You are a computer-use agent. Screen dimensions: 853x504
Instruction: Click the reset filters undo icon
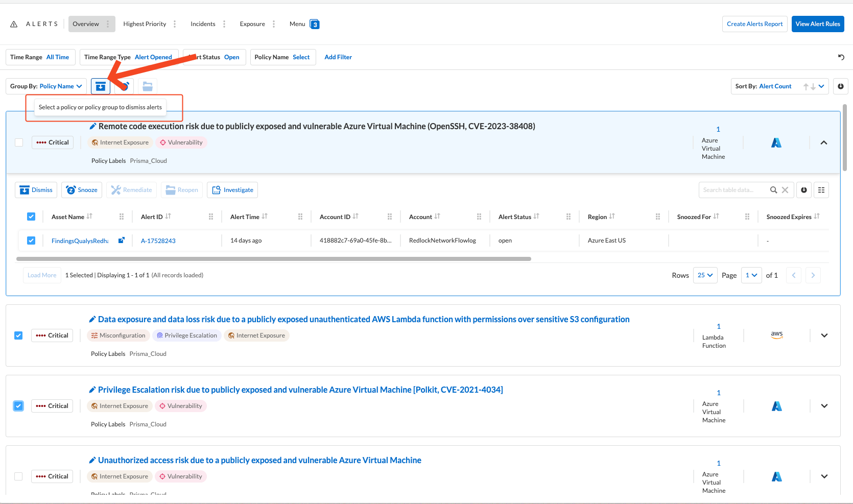tap(841, 57)
